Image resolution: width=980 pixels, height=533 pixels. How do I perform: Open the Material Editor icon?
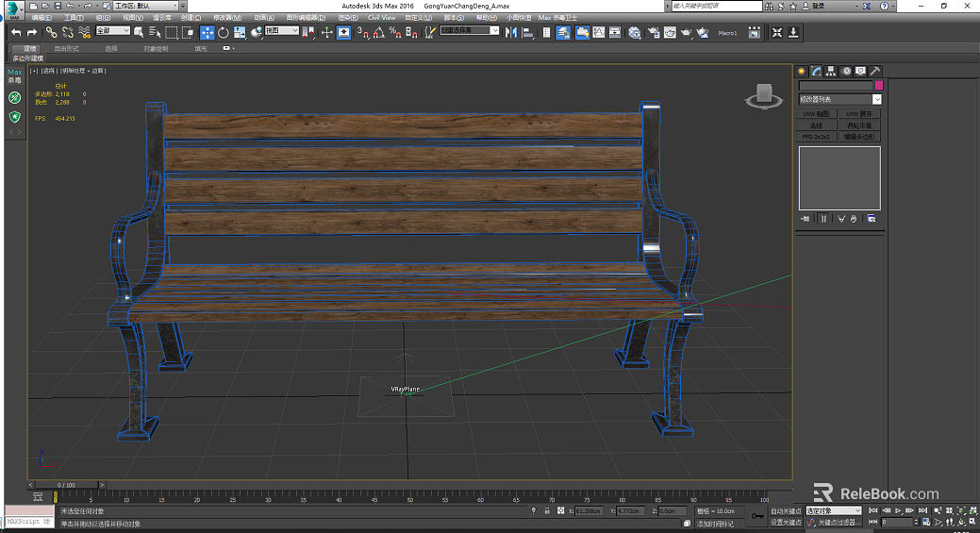pos(635,32)
